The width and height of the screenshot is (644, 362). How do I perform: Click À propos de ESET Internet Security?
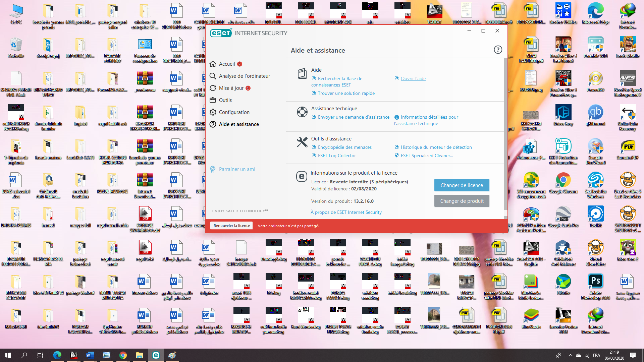346,213
